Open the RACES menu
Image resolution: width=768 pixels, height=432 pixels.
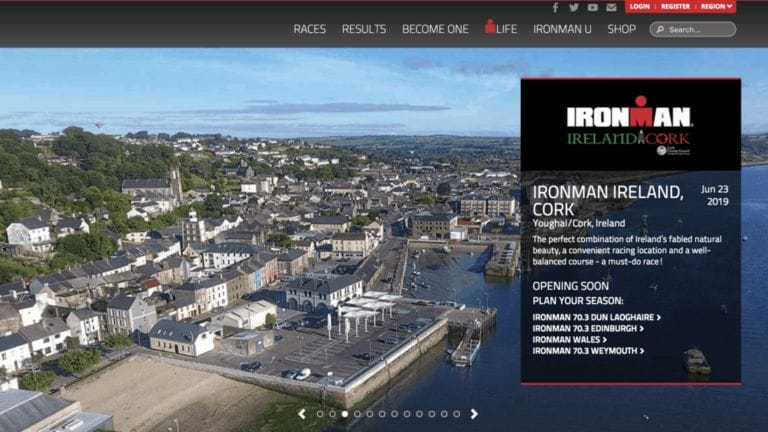tap(309, 29)
